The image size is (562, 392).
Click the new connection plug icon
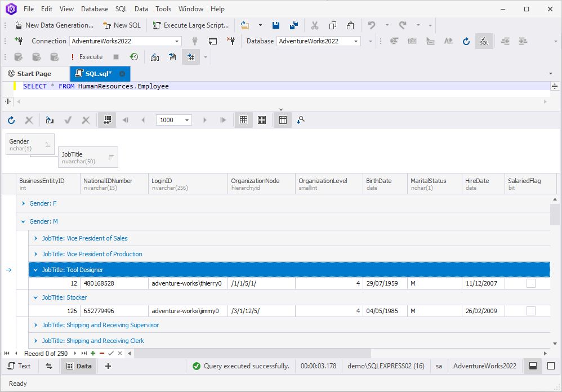[x=19, y=41]
